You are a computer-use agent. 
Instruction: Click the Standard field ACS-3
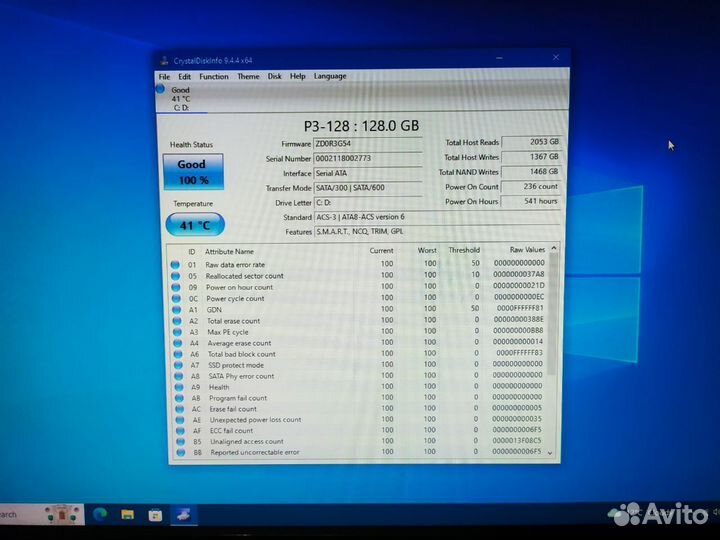[437, 217]
